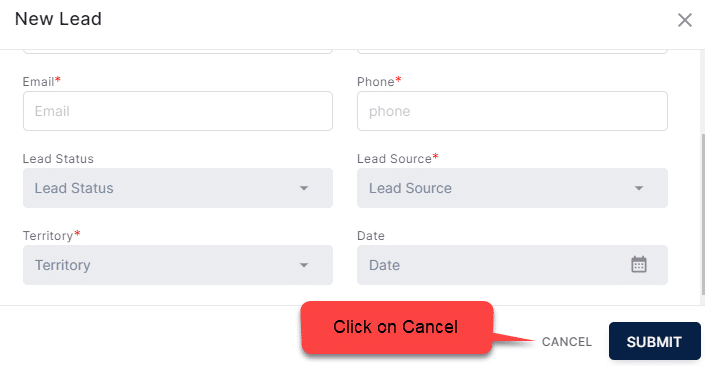Image resolution: width=705 pixels, height=366 pixels.
Task: Click the partially visible top-right input field
Action: point(512,51)
